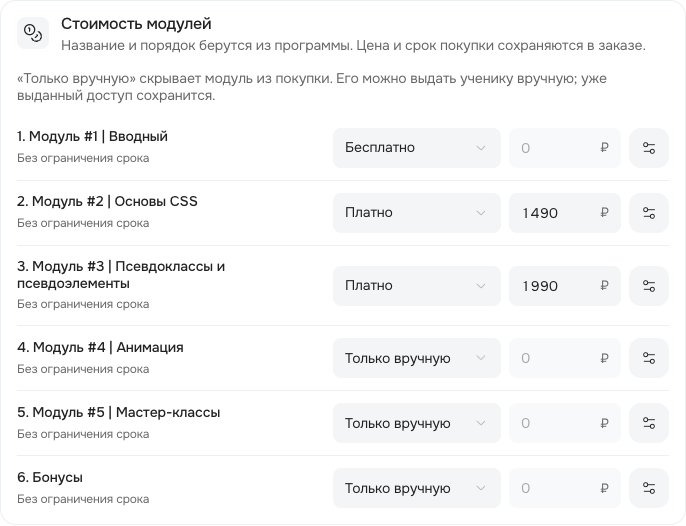686x526 pixels.
Task: Focus the 1490 price field
Action: (565, 213)
